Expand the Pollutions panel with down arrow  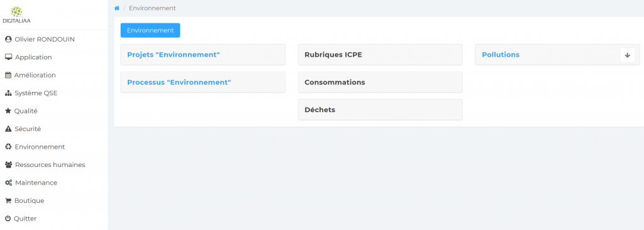[627, 55]
